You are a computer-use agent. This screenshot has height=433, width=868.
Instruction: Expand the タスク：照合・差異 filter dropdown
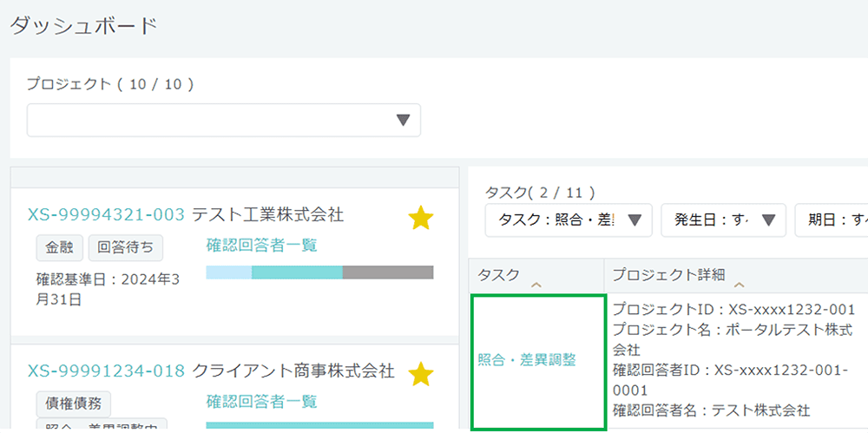pos(568,220)
